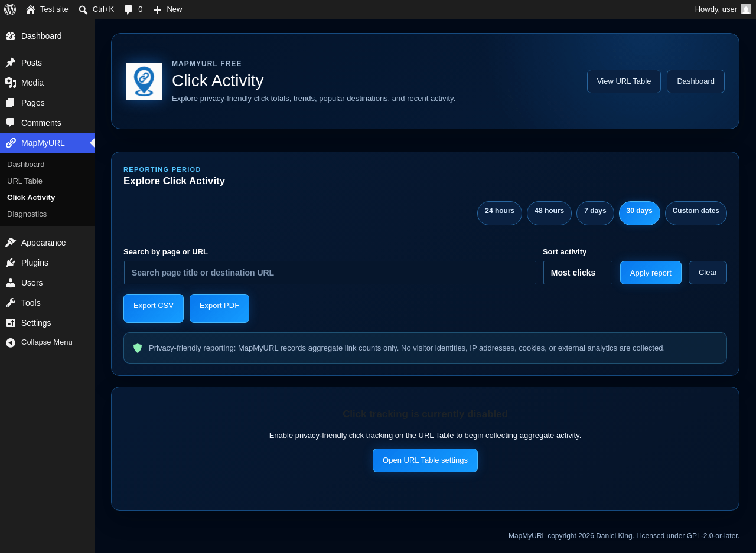Click Export PDF button

tap(219, 308)
